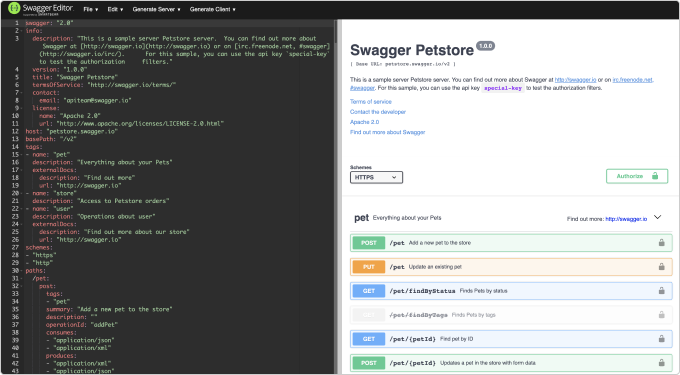The height and width of the screenshot is (375, 680).
Task: Open the Terms of service link
Action: tap(371, 101)
